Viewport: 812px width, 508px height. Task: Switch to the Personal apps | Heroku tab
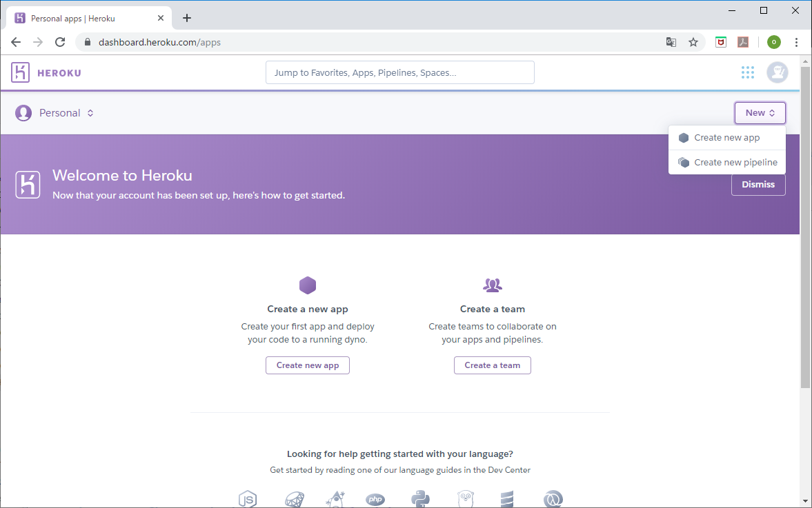[88, 18]
